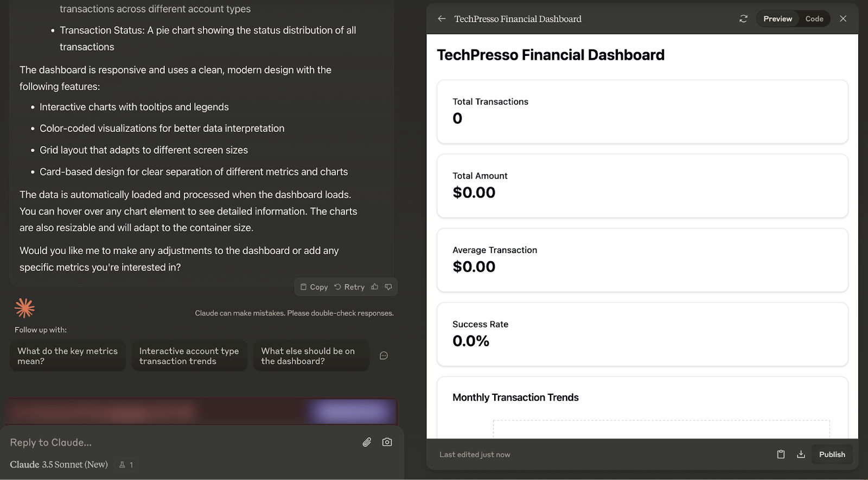Click the "Last edited just now" status text
This screenshot has height=480, width=868.
(x=475, y=455)
